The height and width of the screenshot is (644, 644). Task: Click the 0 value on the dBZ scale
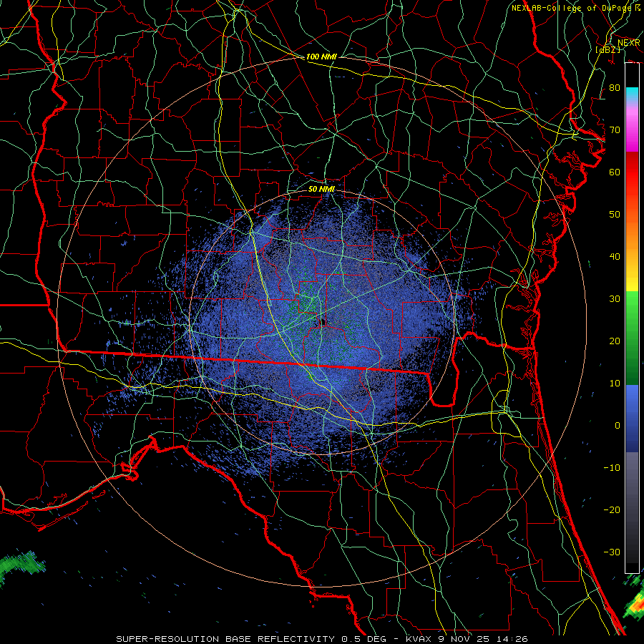click(618, 426)
